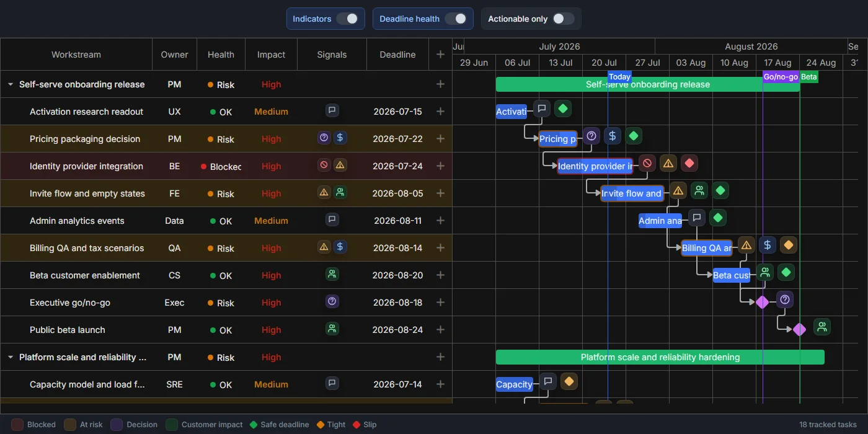Enable the Actionable only toggle
The width and height of the screenshot is (868, 434).
(x=564, y=19)
